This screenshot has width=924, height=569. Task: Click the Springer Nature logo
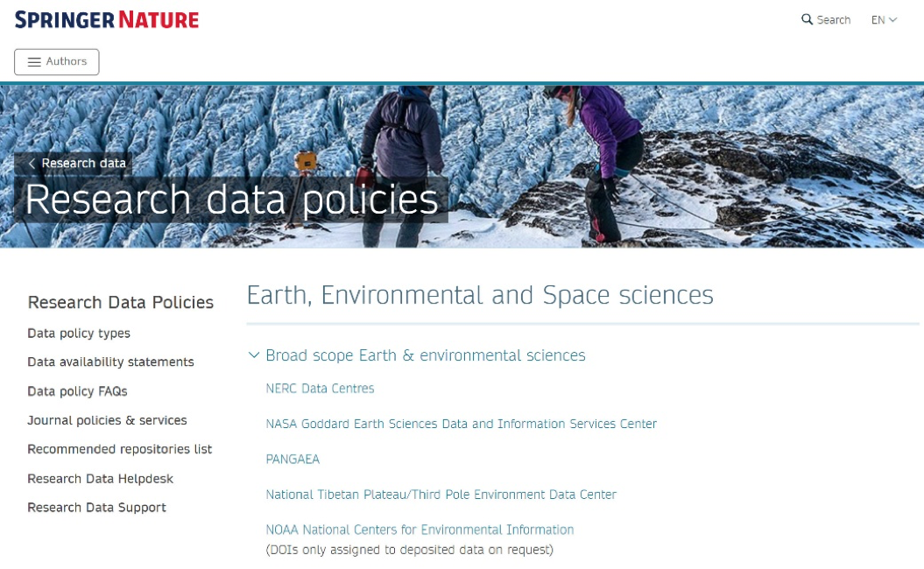107,19
